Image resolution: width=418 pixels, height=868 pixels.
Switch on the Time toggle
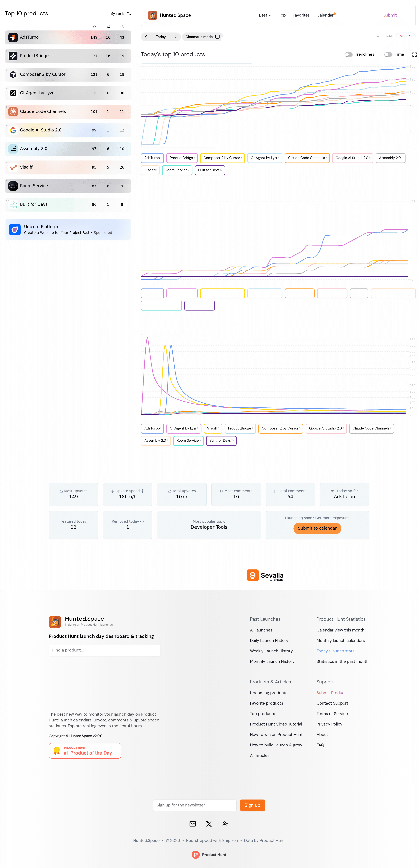tap(388, 54)
